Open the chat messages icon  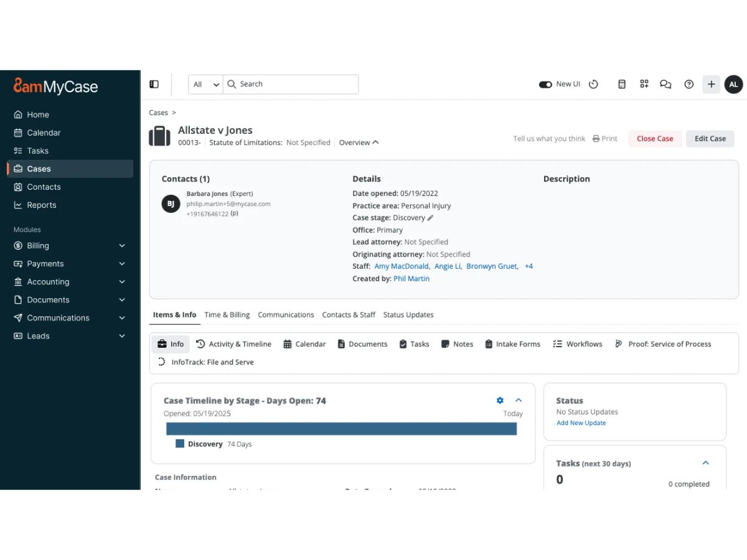[665, 84]
